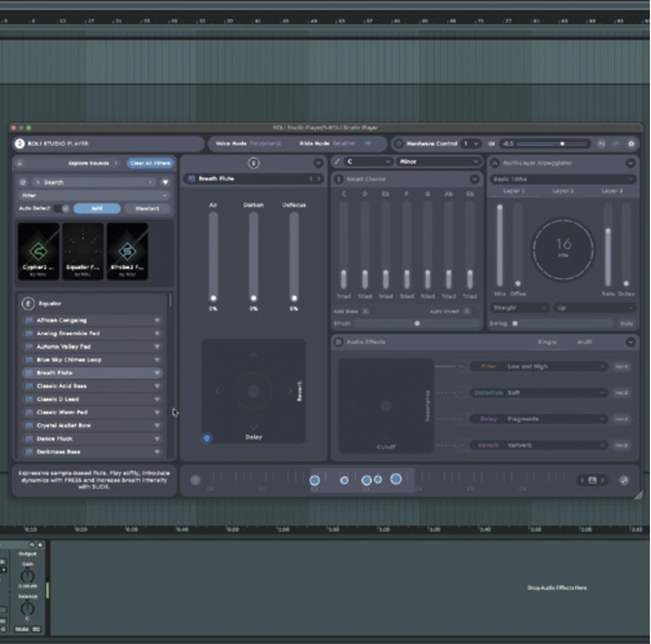Click the Smart Chords panel icon
651x644 pixels.
coord(339,179)
